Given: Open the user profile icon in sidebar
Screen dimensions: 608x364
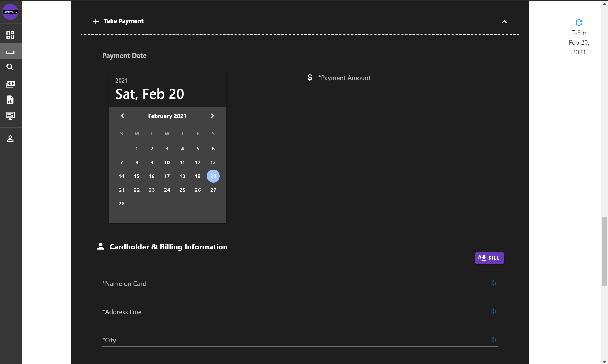Looking at the screenshot, I should [10, 139].
